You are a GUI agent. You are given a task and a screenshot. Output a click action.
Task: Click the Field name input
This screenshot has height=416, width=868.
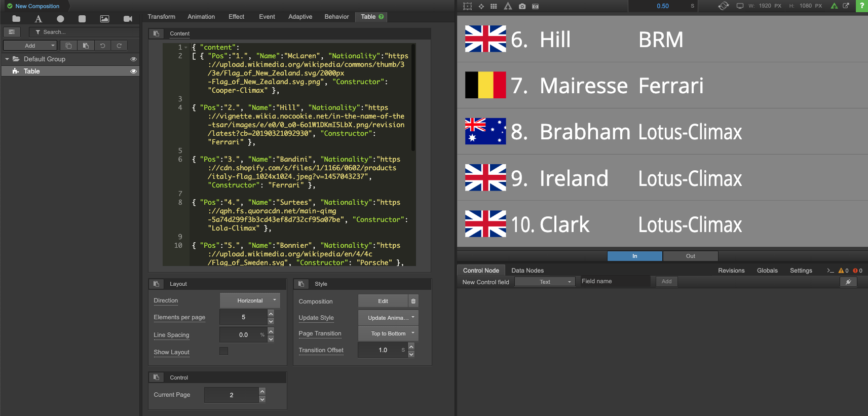click(x=615, y=281)
